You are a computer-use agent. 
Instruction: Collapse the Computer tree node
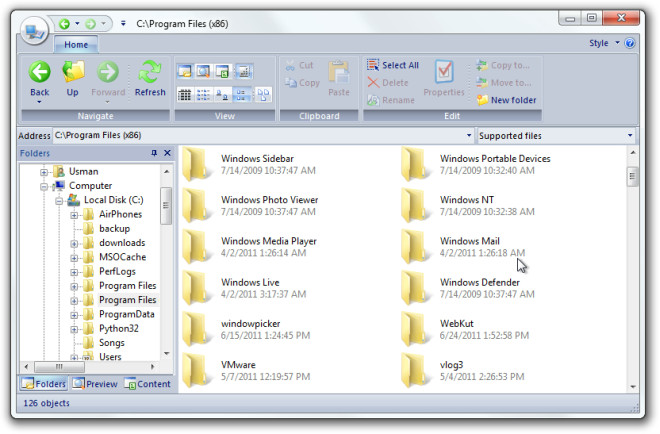pyautogui.click(x=44, y=186)
